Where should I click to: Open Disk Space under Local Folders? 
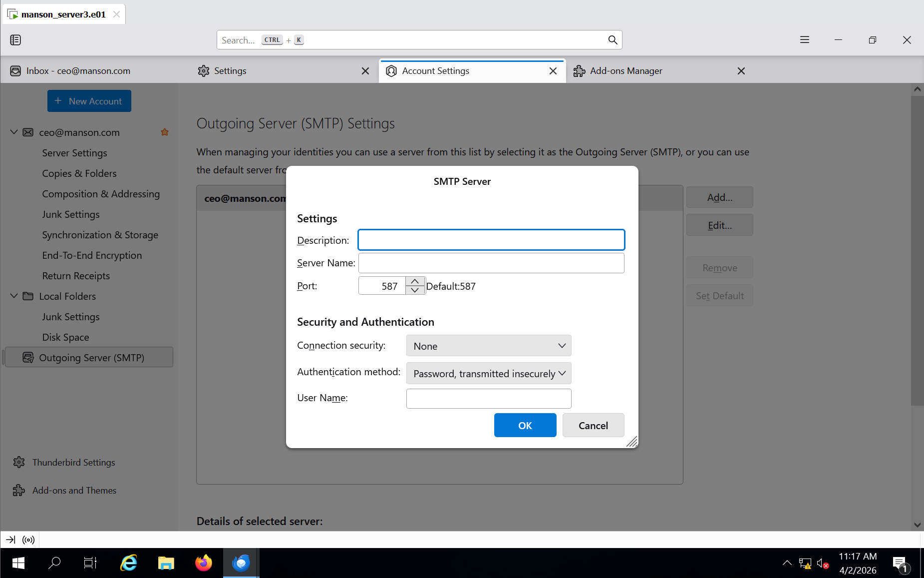click(x=65, y=337)
